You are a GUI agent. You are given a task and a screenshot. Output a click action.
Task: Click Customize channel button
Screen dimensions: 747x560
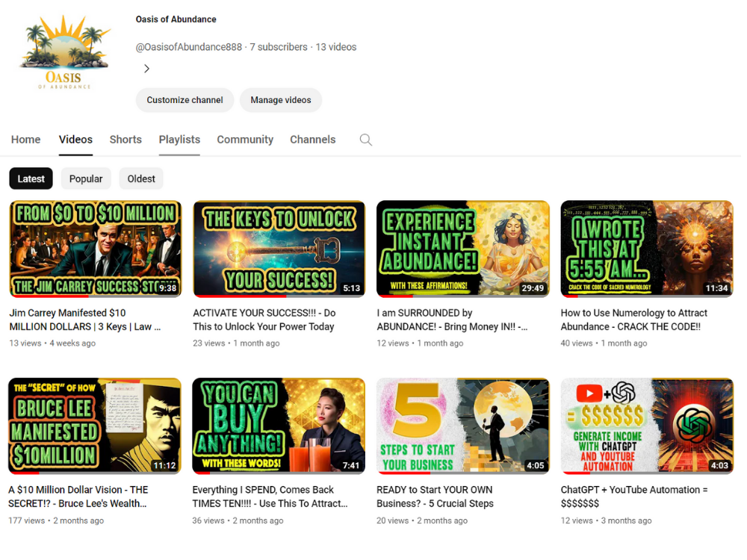185,100
